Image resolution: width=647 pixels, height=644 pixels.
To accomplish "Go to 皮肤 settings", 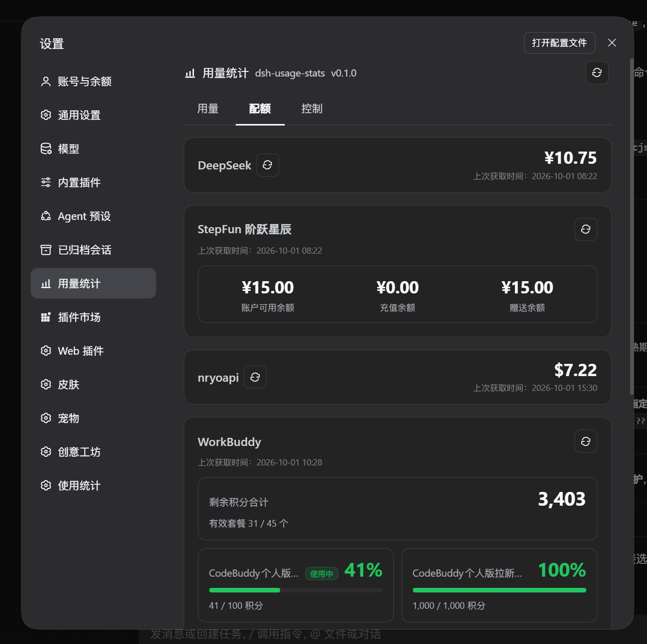I will pyautogui.click(x=93, y=384).
